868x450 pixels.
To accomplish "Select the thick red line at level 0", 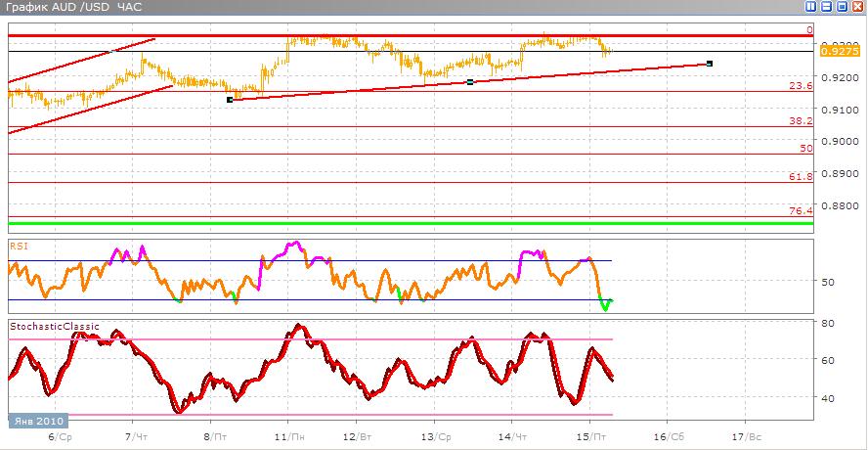I will (x=411, y=36).
